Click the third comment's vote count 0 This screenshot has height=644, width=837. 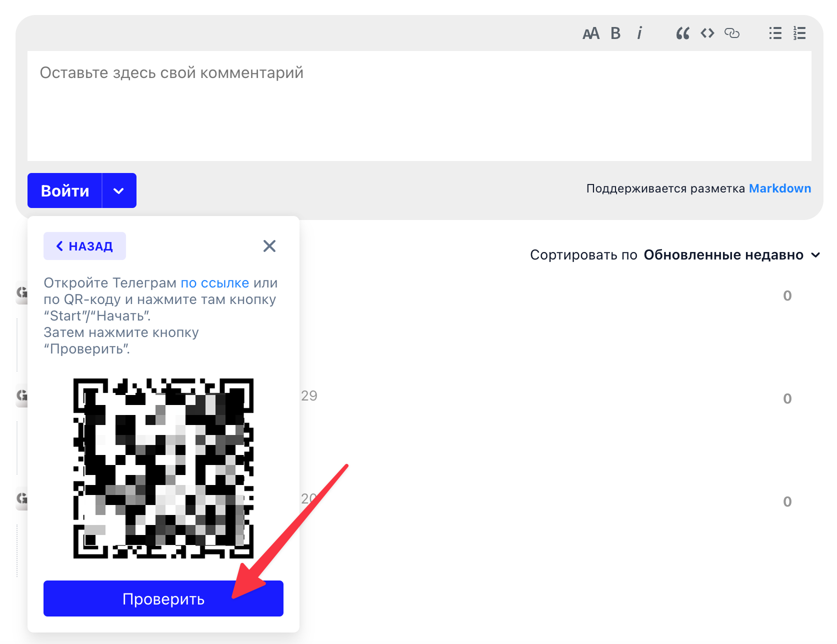point(787,502)
